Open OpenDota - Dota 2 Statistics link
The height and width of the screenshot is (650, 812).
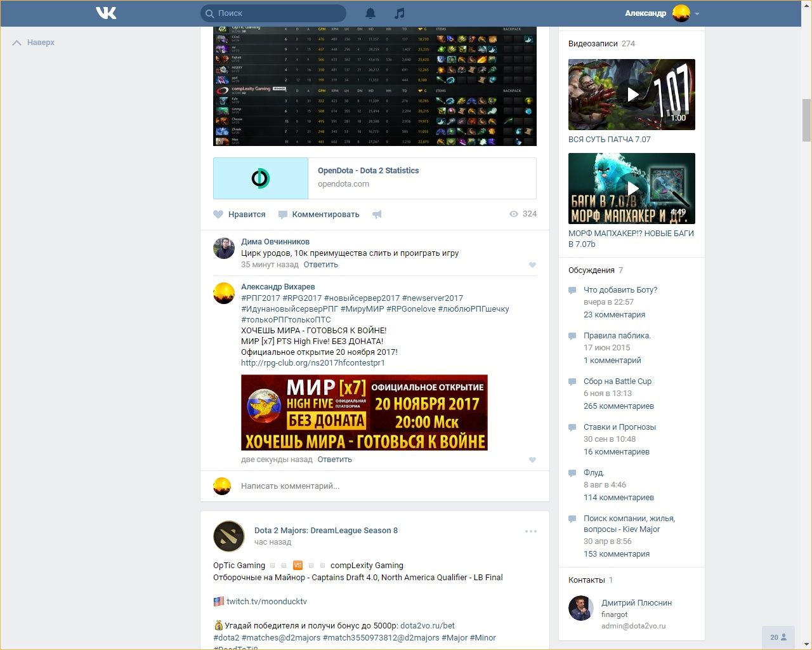(x=368, y=171)
